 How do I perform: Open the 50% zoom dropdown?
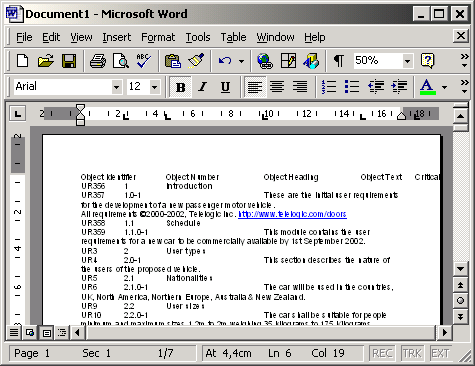click(407, 61)
